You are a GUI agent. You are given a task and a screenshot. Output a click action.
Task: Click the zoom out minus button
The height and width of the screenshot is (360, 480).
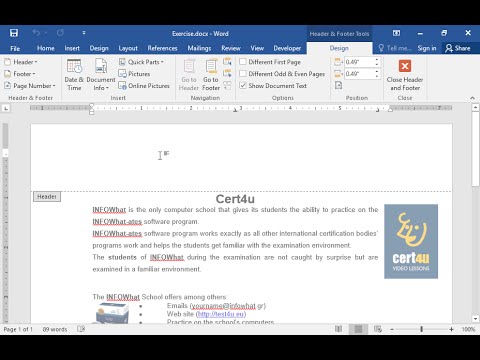392,329
